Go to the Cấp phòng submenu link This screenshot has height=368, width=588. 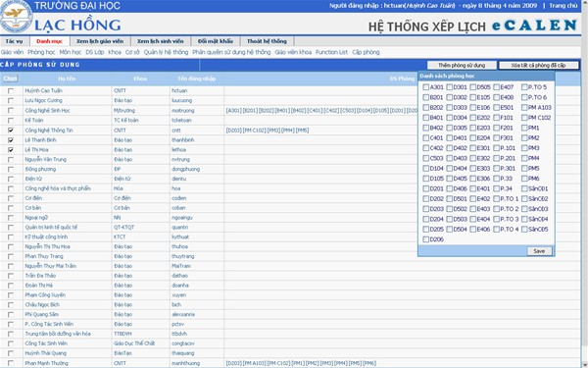366,52
